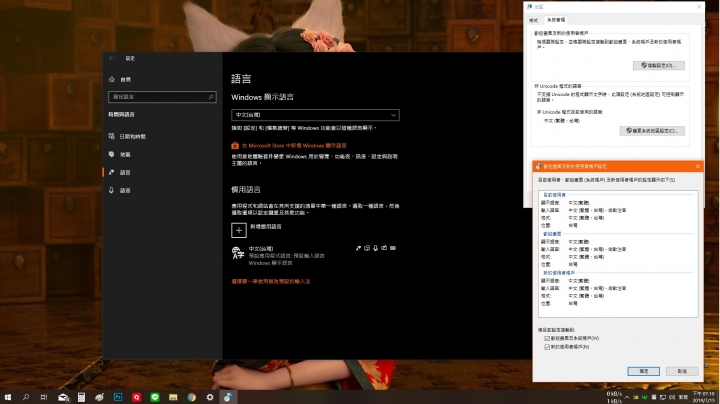Switch to Settings gear taskbar icon
Viewport: 720px width, 404px height.
pos(210,397)
